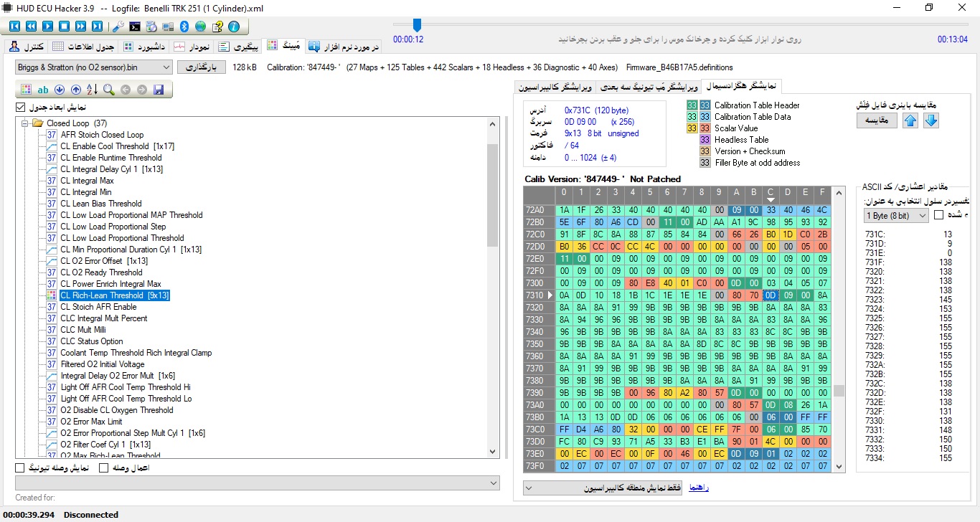Open the ویرایشگر کالیبراسیون tab
Screen dimensions: 980x522
[556, 86]
